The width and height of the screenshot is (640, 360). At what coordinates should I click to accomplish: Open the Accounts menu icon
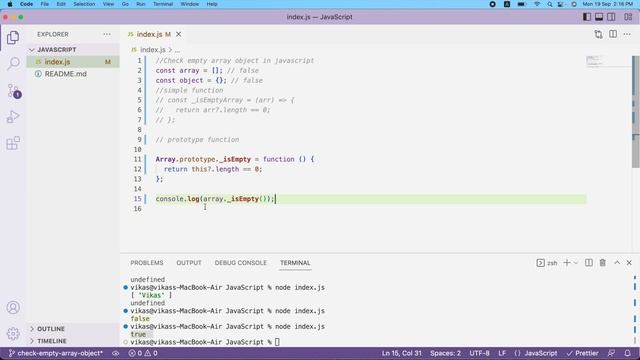point(13,307)
